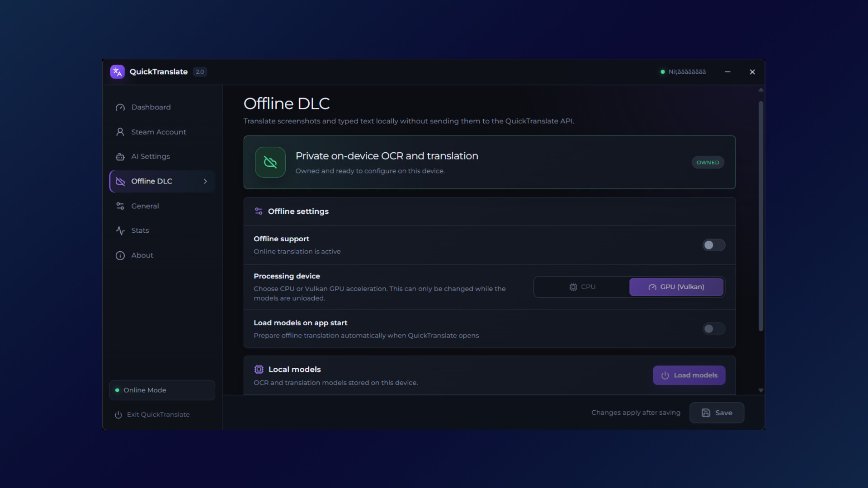The image size is (868, 488).
Task: Click the green cloud-off icon in the OCR card
Action: 270,162
